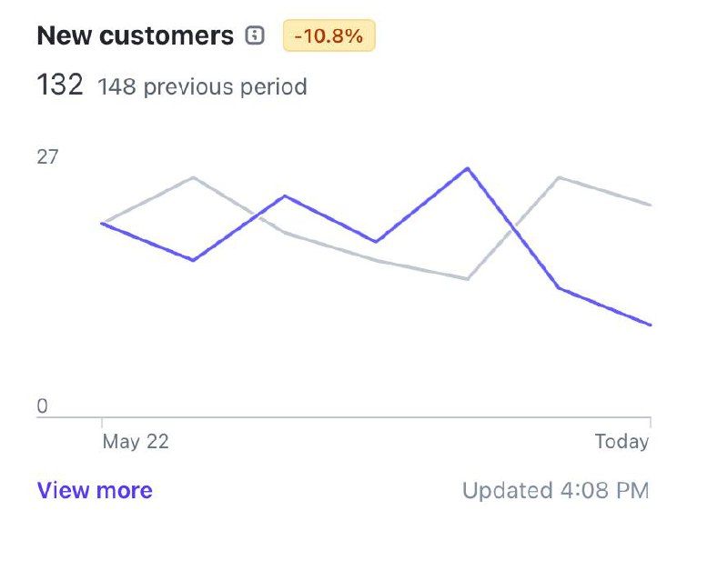Click the 27 y-axis maximum label
The width and height of the screenshot is (728, 571).
pos(47,157)
